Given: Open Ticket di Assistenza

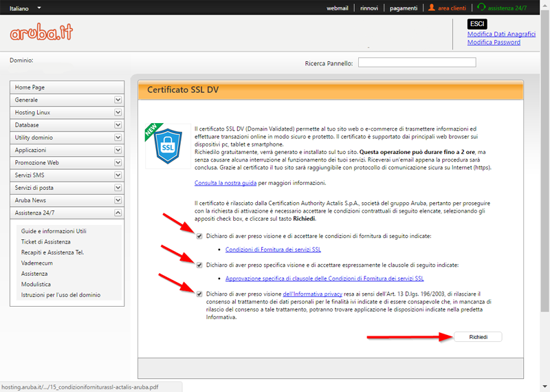Looking at the screenshot, I should coord(45,242).
